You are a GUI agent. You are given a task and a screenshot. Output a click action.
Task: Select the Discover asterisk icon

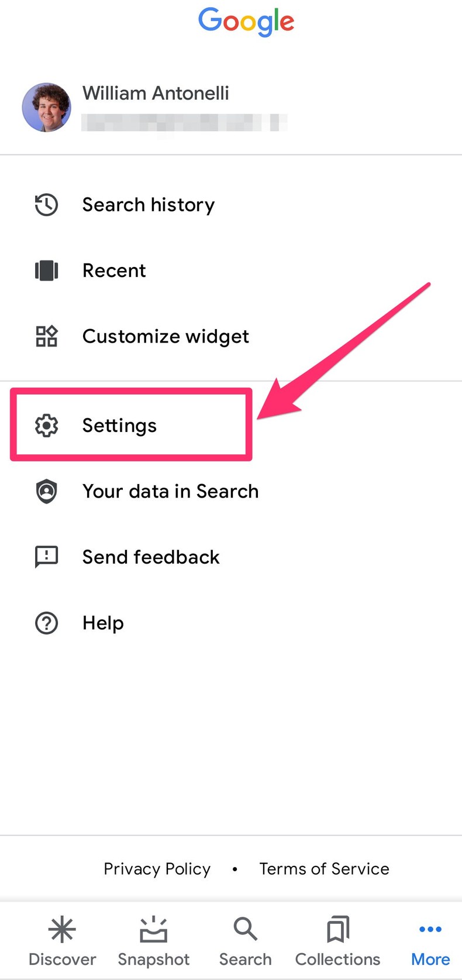(62, 929)
